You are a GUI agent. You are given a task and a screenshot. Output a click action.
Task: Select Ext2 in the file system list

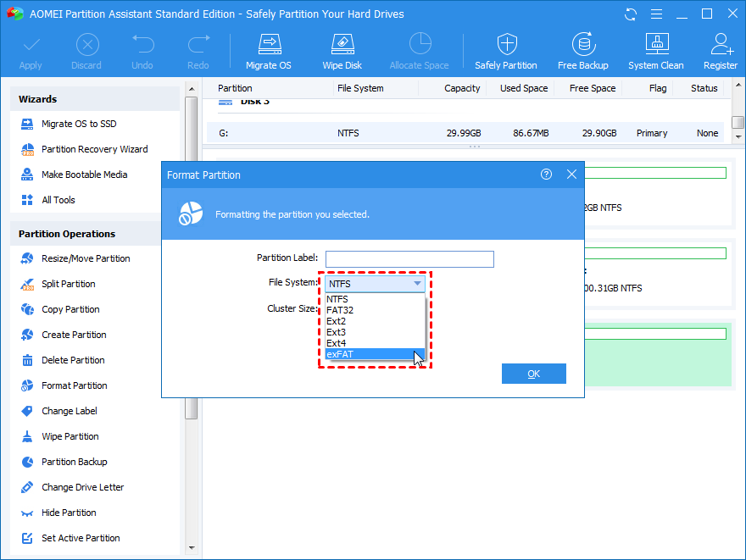[x=375, y=321]
